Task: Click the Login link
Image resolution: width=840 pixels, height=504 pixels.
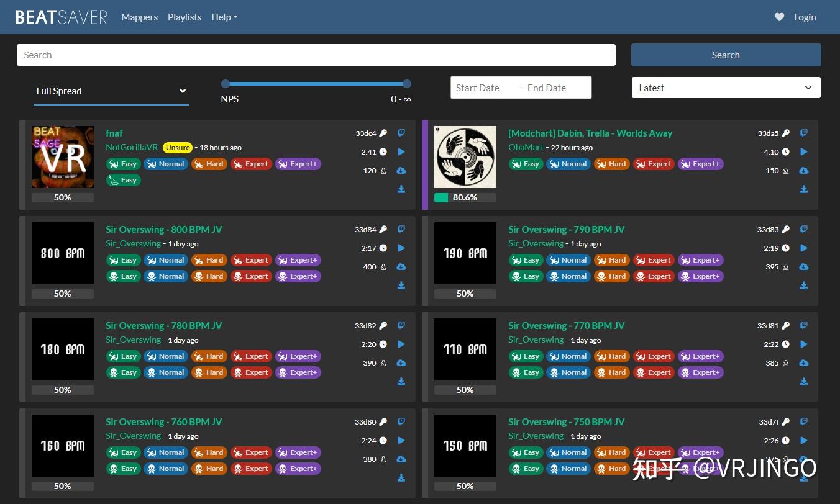Action: click(805, 17)
